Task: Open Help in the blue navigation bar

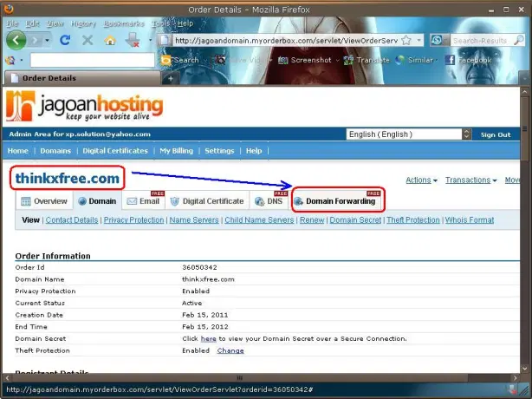Action: 254,151
